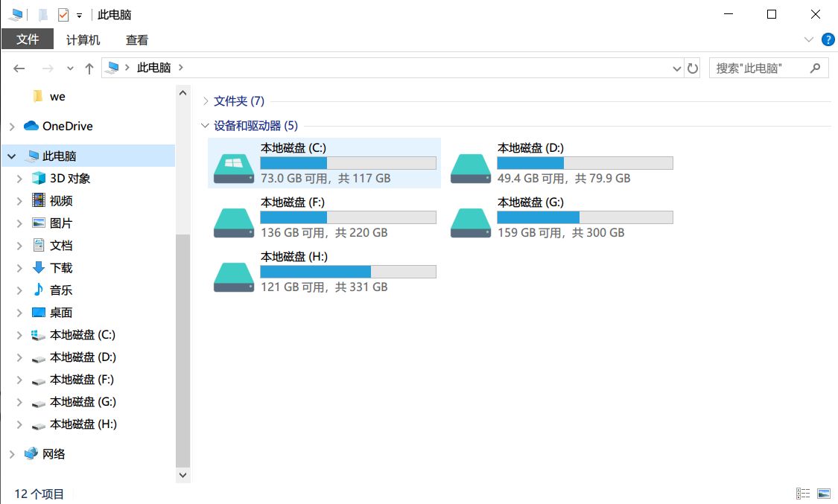Image resolution: width=838 pixels, height=504 pixels.
Task: Click the 下载 arrow icon in sidebar
Action: [39, 267]
